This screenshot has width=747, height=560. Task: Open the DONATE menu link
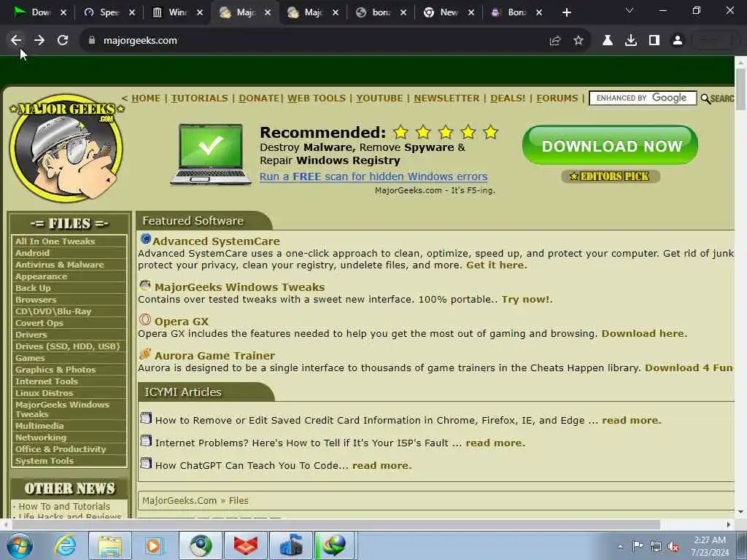[x=259, y=98]
